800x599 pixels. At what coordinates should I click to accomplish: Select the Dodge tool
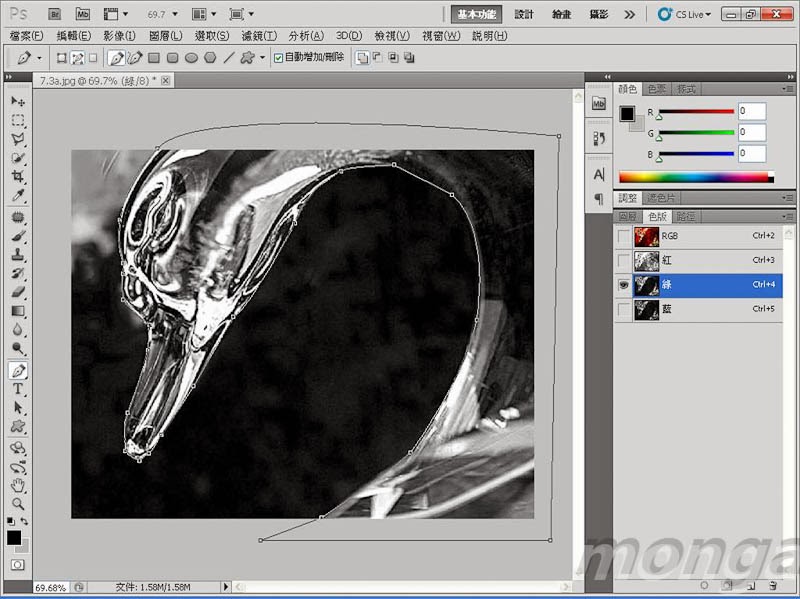tap(18, 348)
